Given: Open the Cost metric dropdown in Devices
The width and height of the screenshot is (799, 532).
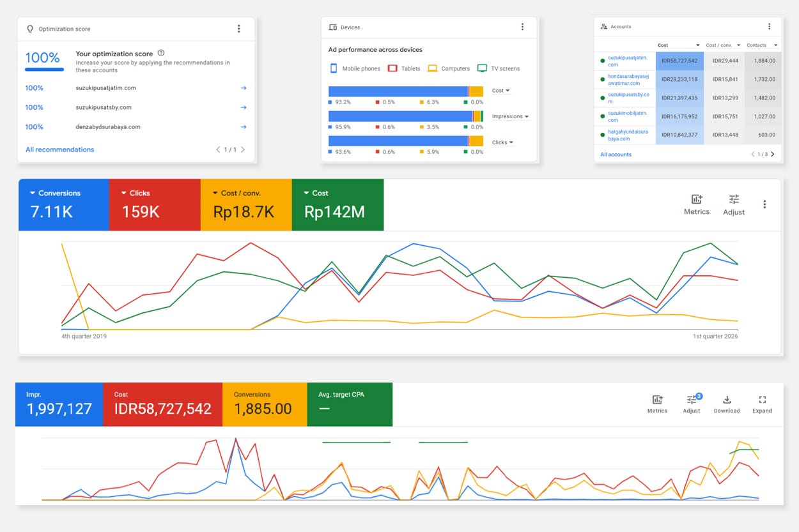Looking at the screenshot, I should click(501, 91).
